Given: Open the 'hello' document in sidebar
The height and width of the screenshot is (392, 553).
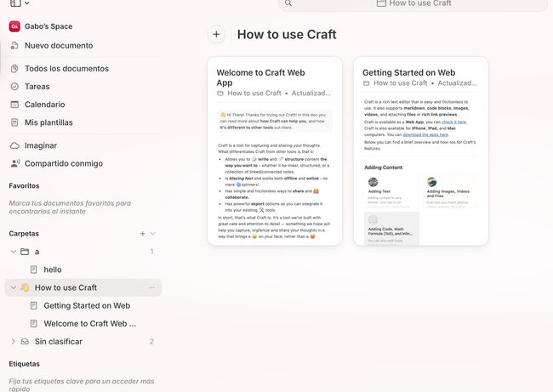Looking at the screenshot, I should pos(52,270).
